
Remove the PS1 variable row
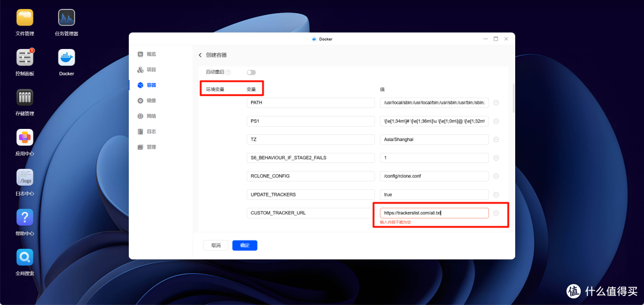pos(496,121)
